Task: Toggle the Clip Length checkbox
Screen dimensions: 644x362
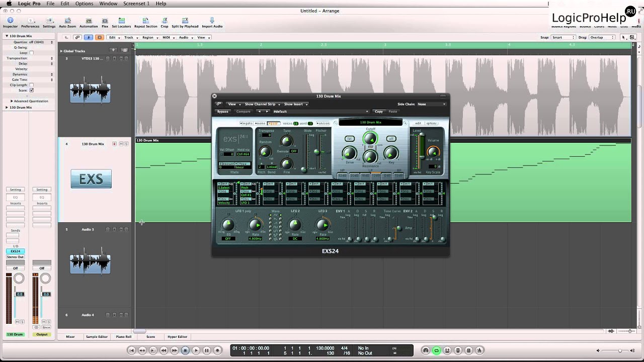Action: [31, 85]
